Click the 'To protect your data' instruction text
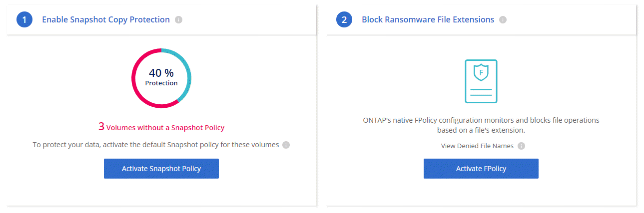 pos(156,145)
